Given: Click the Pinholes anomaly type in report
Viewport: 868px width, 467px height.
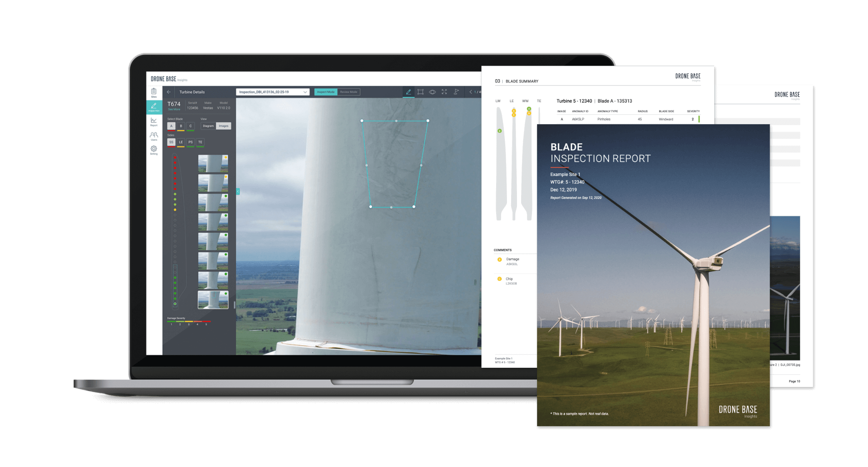Looking at the screenshot, I should (x=604, y=119).
